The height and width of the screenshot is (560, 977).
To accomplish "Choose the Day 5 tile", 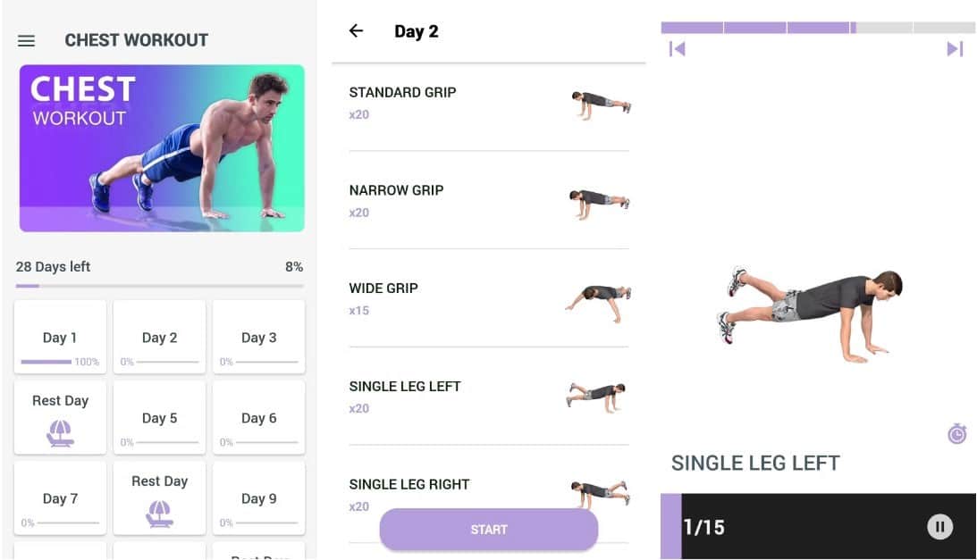I will point(159,418).
